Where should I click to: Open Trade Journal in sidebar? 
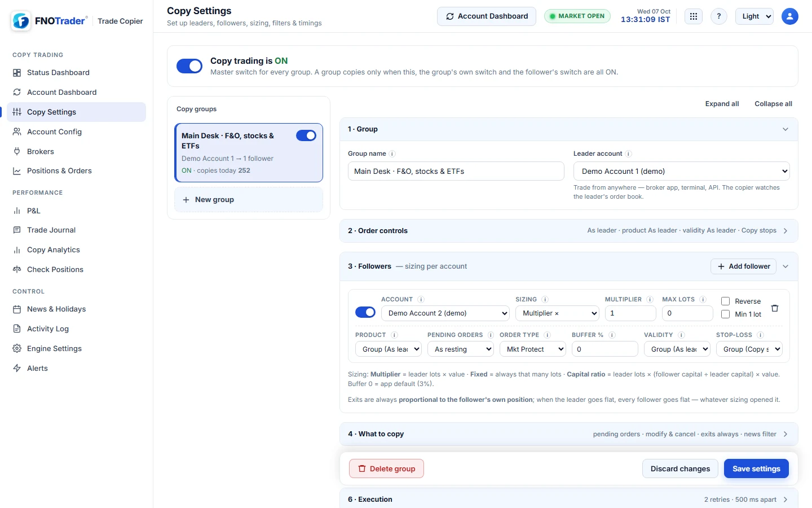(76, 230)
